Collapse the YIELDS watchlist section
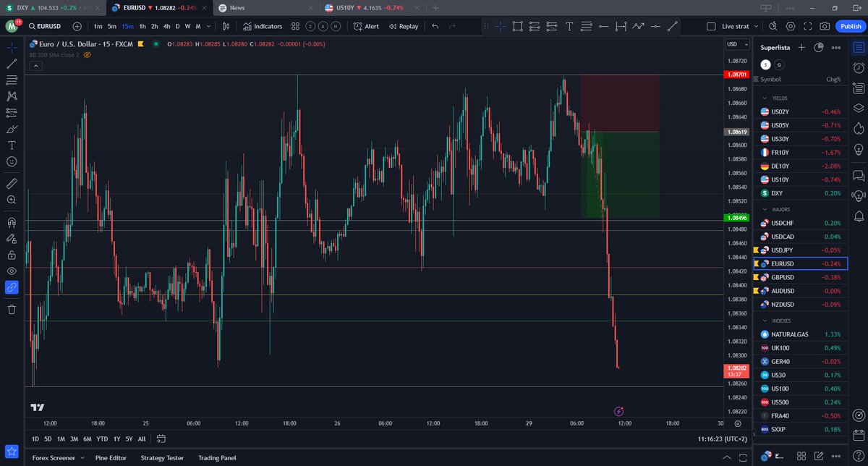868x466 pixels. point(765,98)
